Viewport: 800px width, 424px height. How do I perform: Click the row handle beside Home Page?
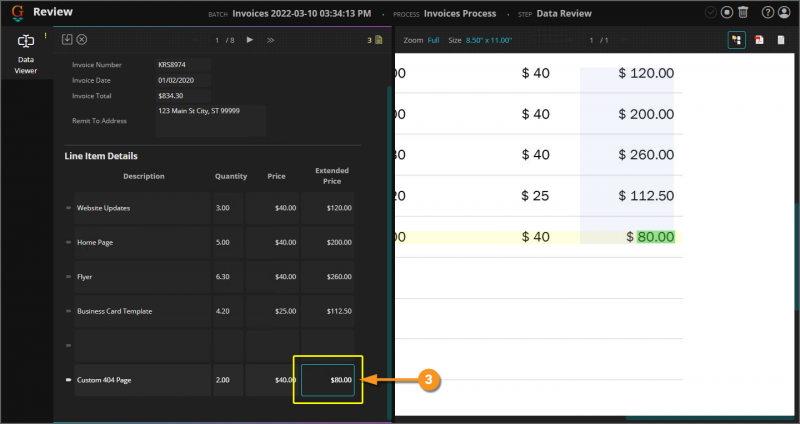(x=68, y=242)
